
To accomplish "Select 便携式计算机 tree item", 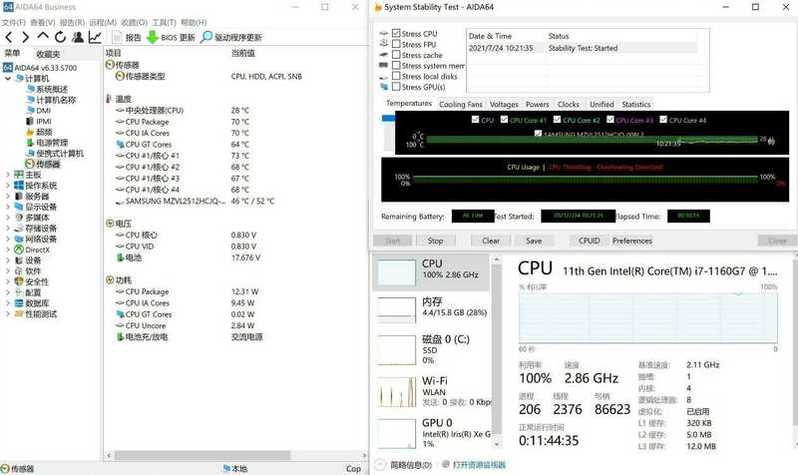I will (x=55, y=153).
